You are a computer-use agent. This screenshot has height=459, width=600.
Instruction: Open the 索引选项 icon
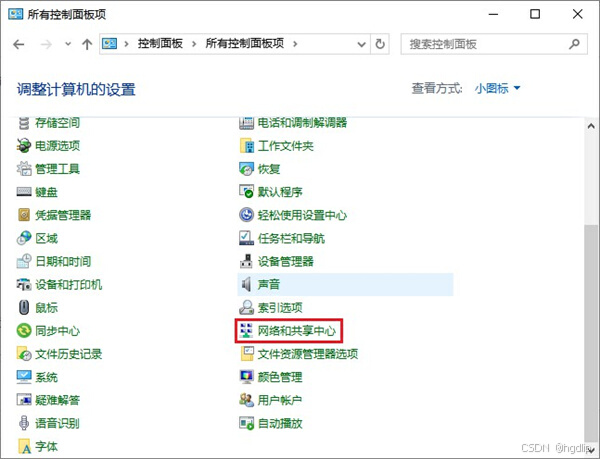point(246,308)
